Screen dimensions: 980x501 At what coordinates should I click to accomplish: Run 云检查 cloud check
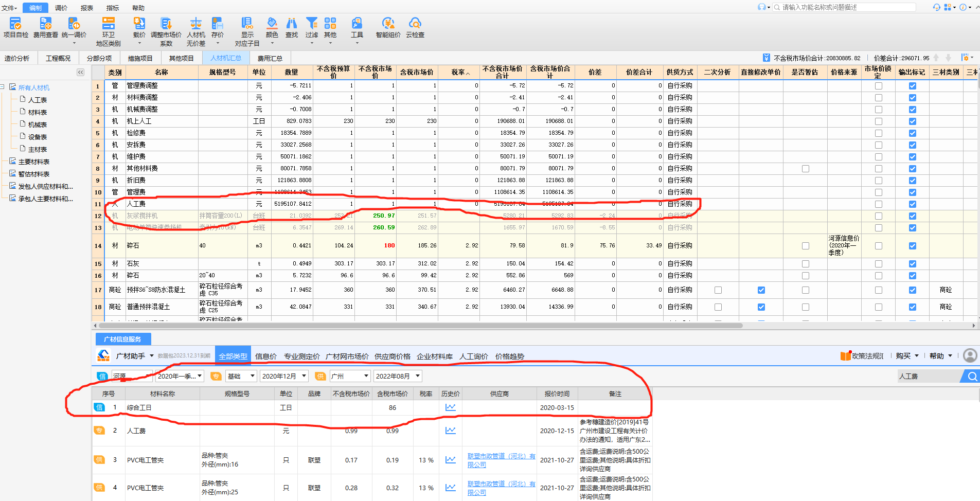(x=415, y=27)
